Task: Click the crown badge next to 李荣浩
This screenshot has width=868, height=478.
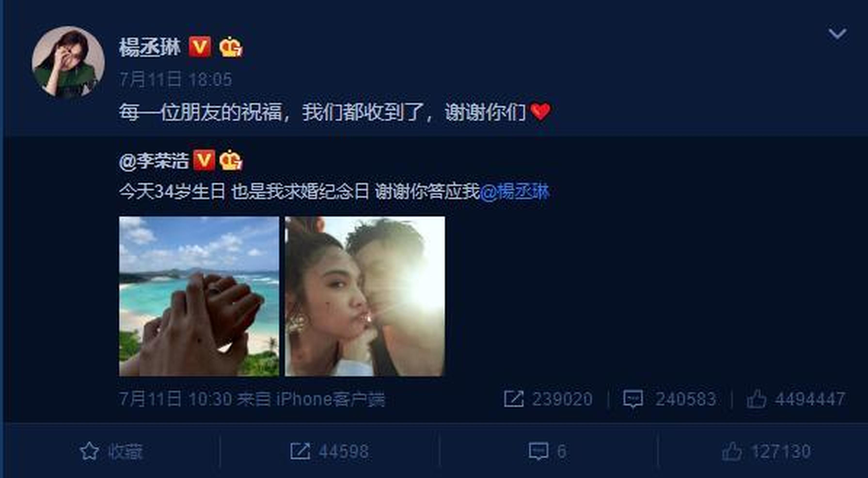Action: 231,160
